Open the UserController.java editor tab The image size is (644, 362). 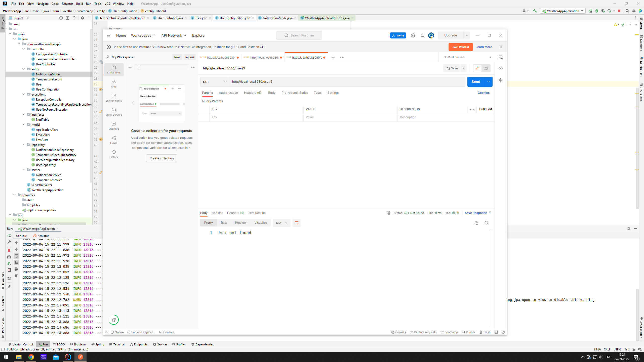coord(170,18)
